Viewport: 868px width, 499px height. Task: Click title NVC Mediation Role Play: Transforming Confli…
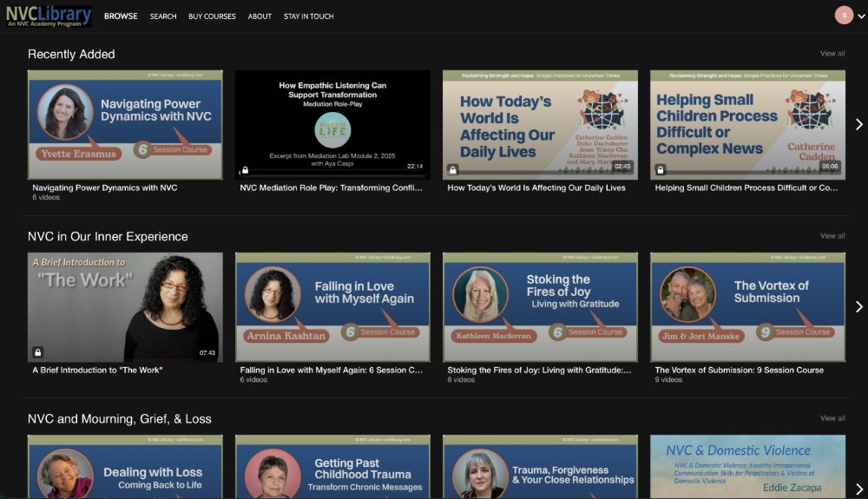coord(331,187)
